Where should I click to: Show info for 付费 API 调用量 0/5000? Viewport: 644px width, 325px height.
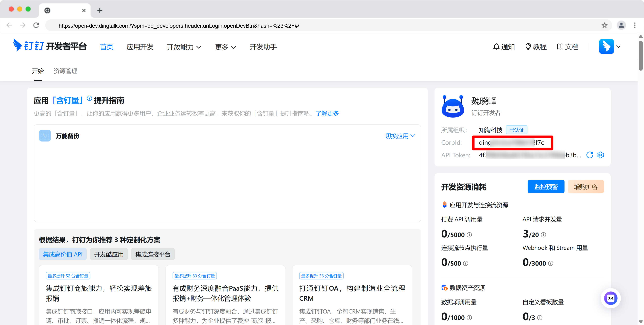pyautogui.click(x=469, y=235)
